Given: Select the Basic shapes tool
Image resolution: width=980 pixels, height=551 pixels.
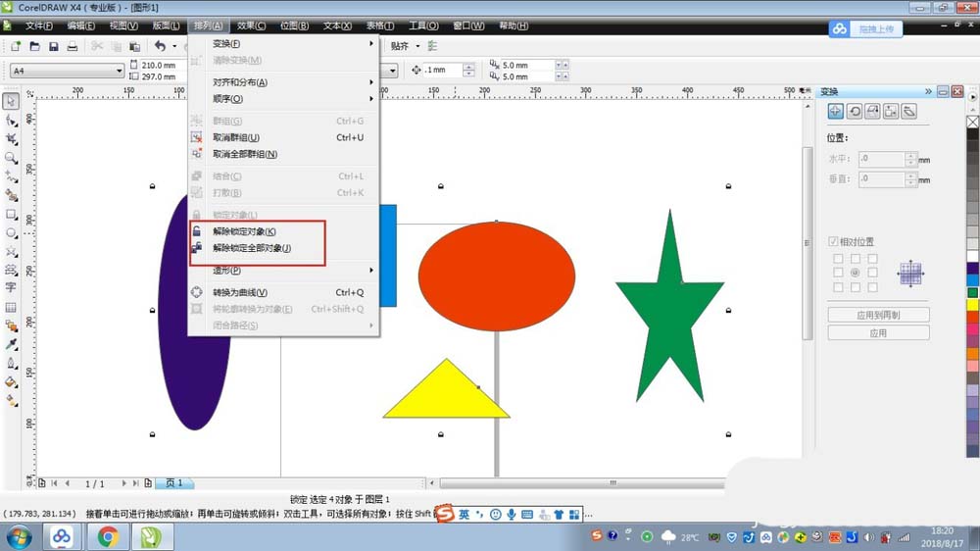Looking at the screenshot, I should tap(11, 270).
